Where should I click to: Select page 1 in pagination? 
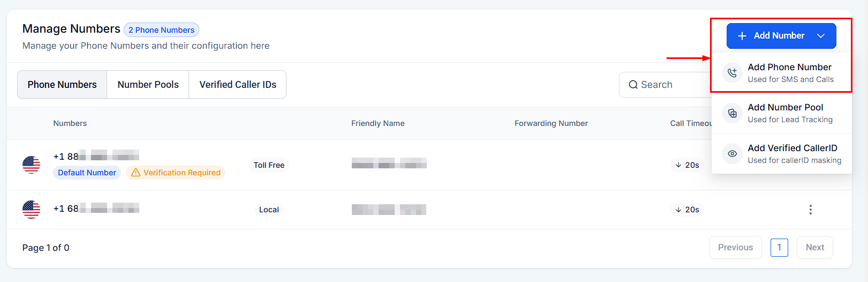779,247
